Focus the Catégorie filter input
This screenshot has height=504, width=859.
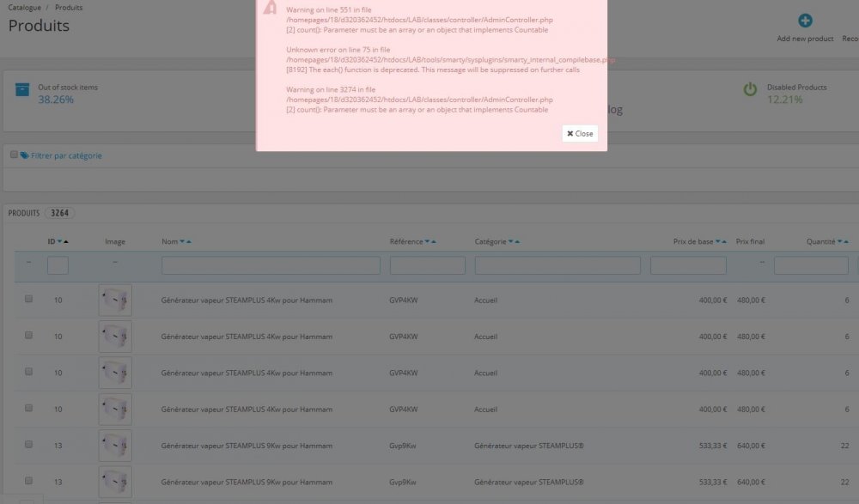click(557, 265)
